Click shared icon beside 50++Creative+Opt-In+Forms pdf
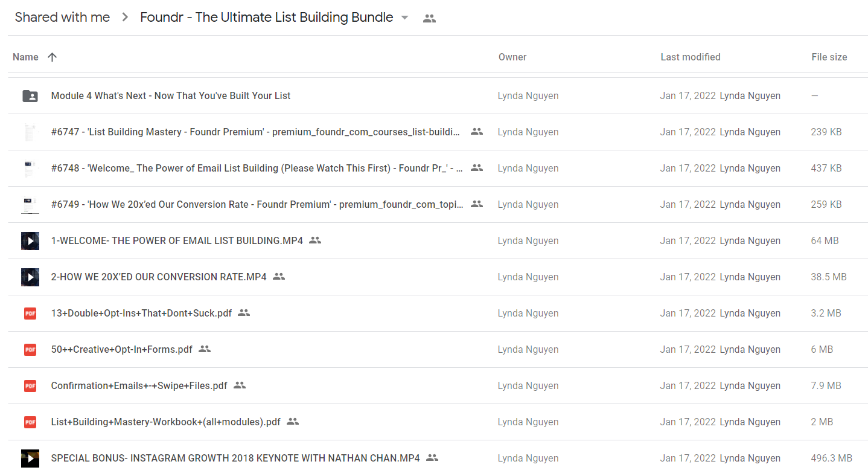The width and height of the screenshot is (868, 473). (x=205, y=349)
